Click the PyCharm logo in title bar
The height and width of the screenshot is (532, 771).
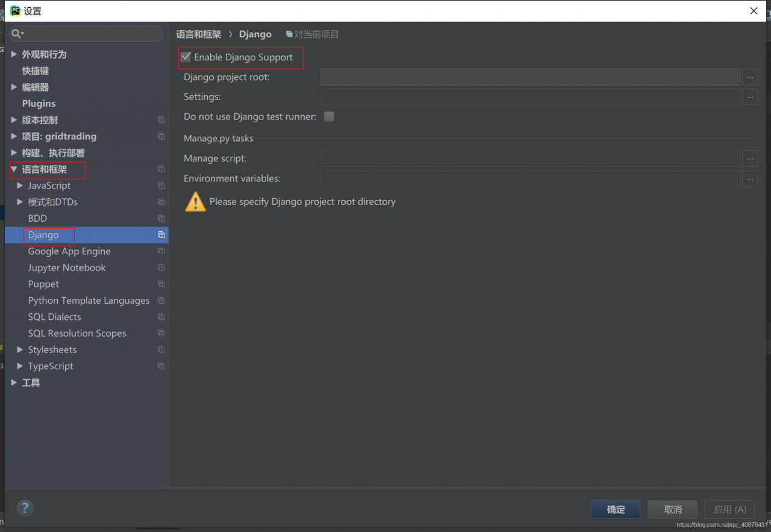tap(15, 11)
